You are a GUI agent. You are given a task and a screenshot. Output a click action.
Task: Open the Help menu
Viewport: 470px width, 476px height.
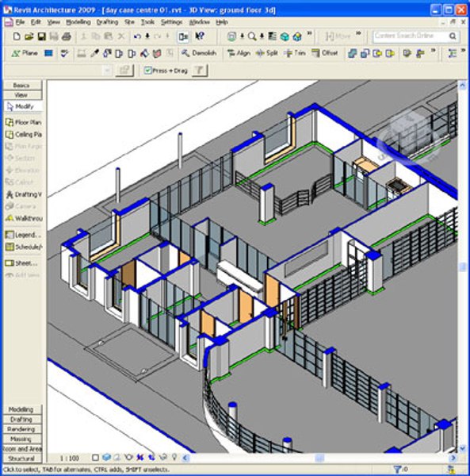click(x=222, y=22)
